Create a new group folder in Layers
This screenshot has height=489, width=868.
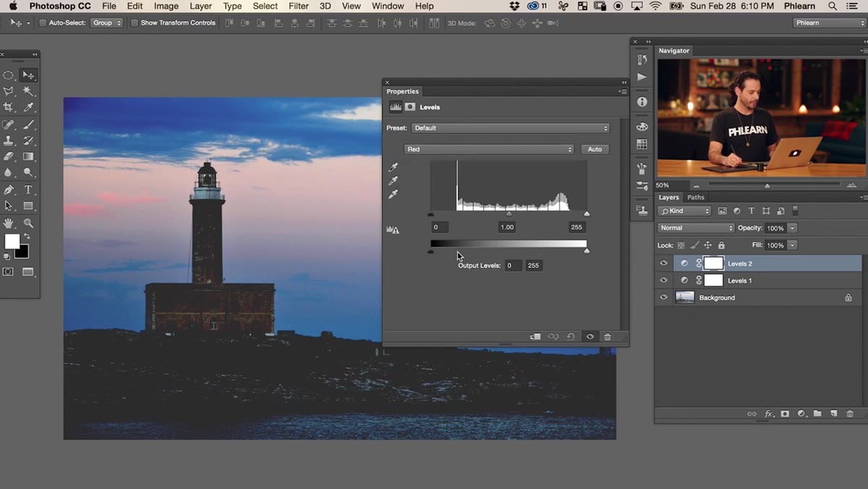tap(817, 414)
